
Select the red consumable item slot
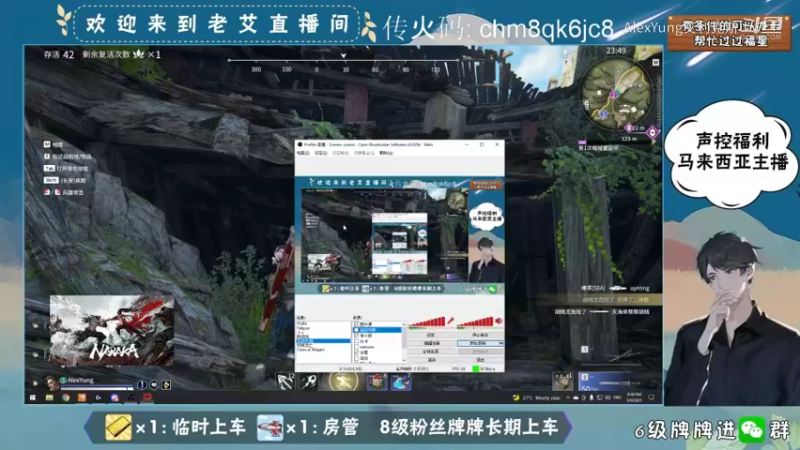[x=377, y=382]
